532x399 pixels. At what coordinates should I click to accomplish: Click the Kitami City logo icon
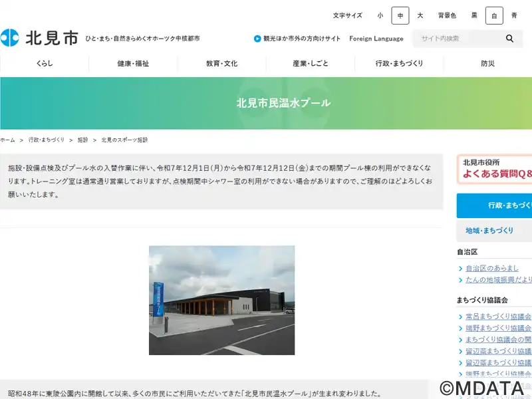tap(10, 38)
